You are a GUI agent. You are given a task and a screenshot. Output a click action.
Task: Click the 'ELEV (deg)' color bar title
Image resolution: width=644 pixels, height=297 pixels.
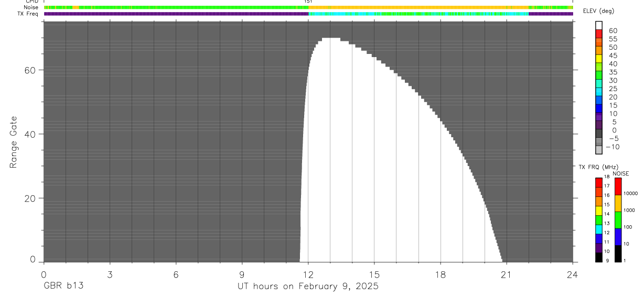pyautogui.click(x=598, y=11)
